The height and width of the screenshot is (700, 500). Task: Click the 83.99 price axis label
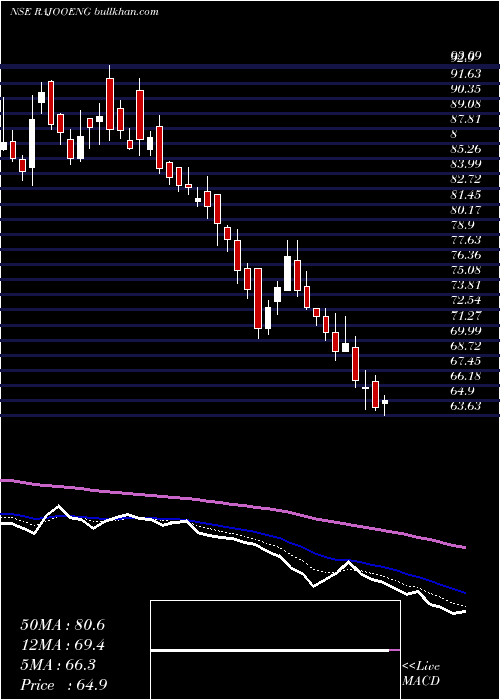point(465,164)
